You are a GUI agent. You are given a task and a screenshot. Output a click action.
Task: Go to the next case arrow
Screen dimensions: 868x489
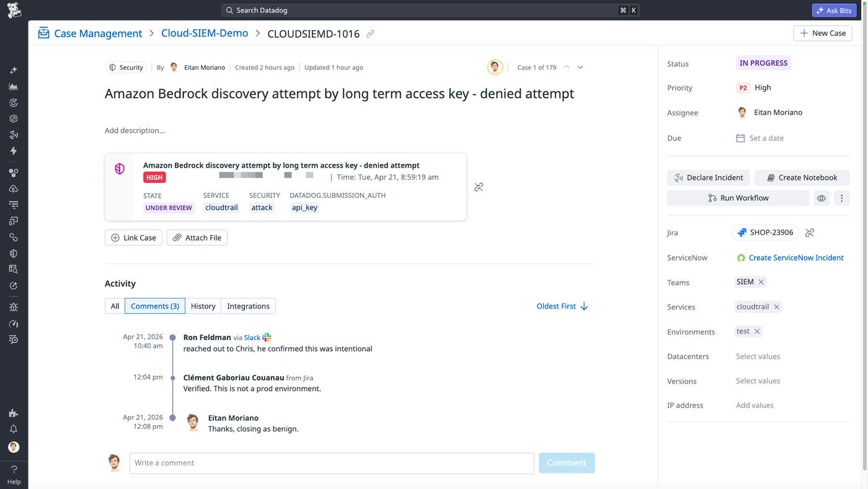click(x=580, y=67)
